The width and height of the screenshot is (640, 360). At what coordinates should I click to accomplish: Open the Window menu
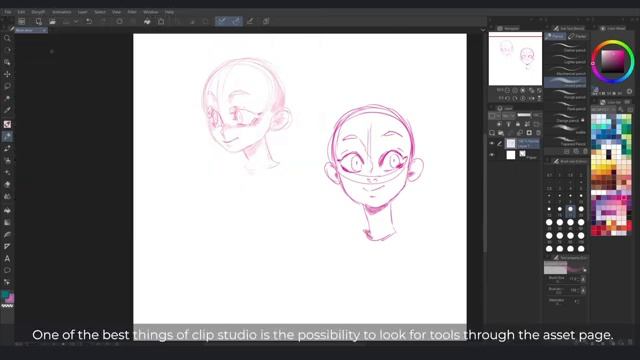pos(151,12)
